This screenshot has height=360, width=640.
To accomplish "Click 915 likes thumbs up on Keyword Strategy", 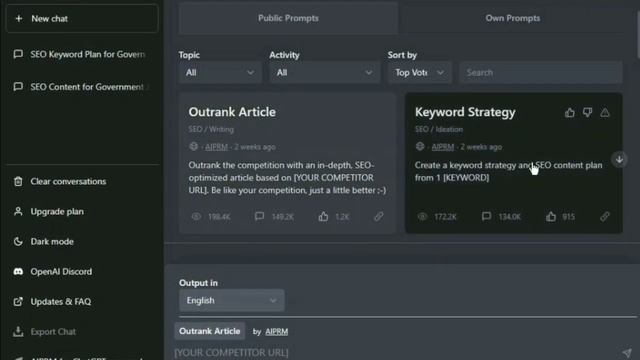I will (x=551, y=216).
